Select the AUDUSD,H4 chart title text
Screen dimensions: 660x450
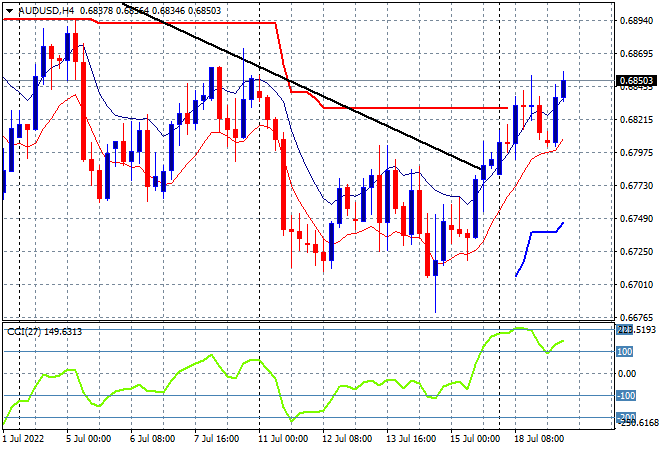click(x=46, y=11)
